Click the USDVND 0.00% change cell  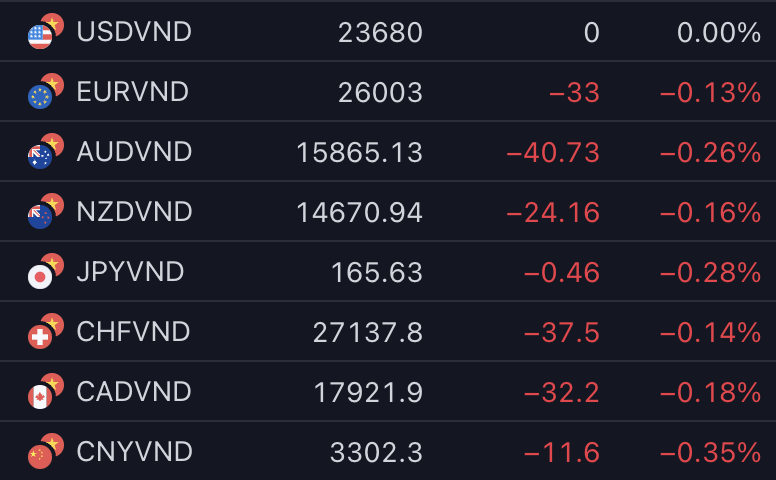tap(719, 33)
